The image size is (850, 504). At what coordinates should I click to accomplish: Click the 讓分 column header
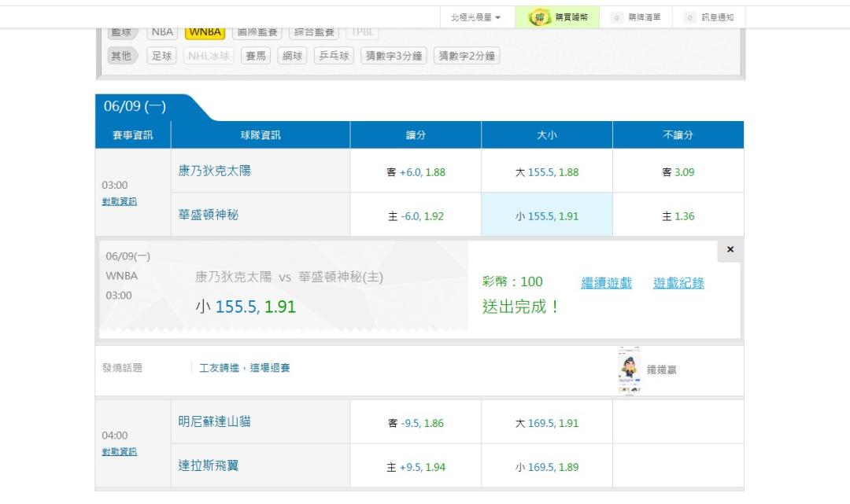click(x=416, y=134)
